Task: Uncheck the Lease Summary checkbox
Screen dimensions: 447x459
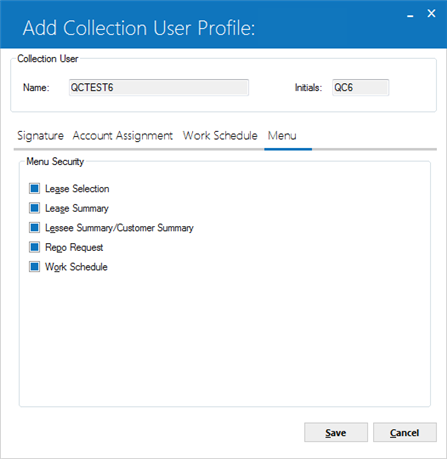Action: point(34,208)
